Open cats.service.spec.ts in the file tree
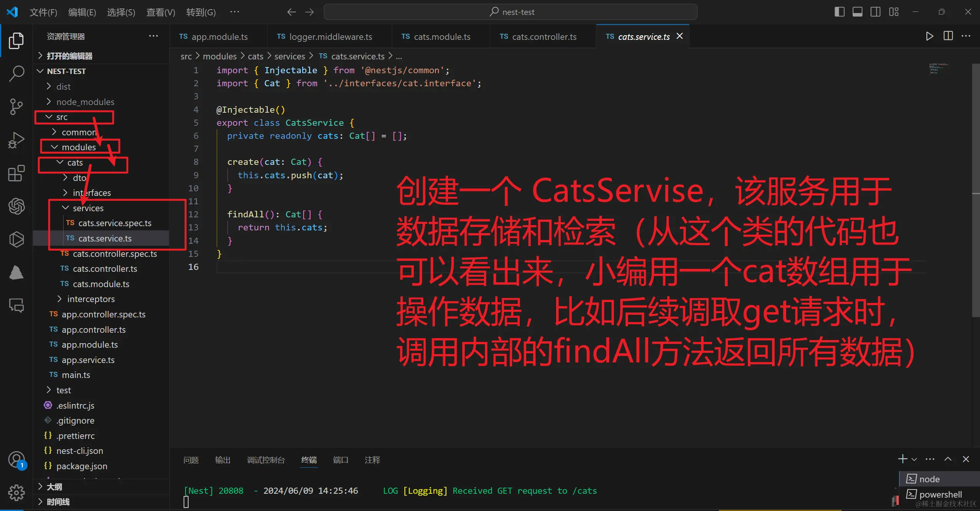 pyautogui.click(x=101, y=223)
